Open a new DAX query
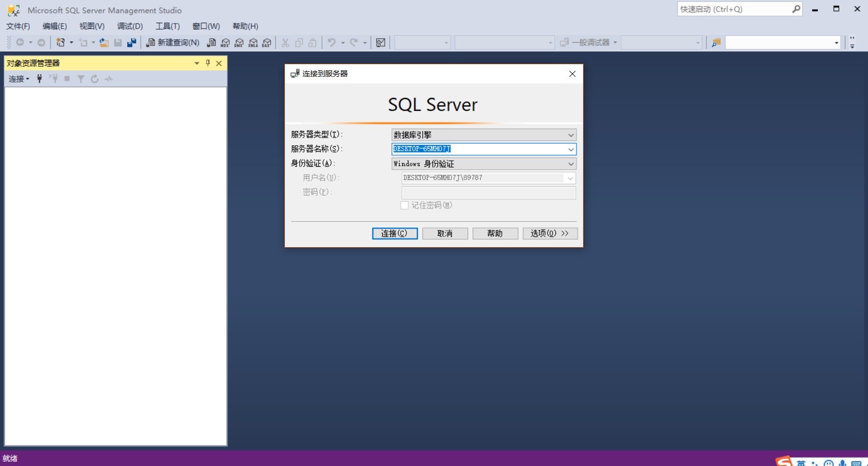The image size is (868, 466). click(x=266, y=43)
